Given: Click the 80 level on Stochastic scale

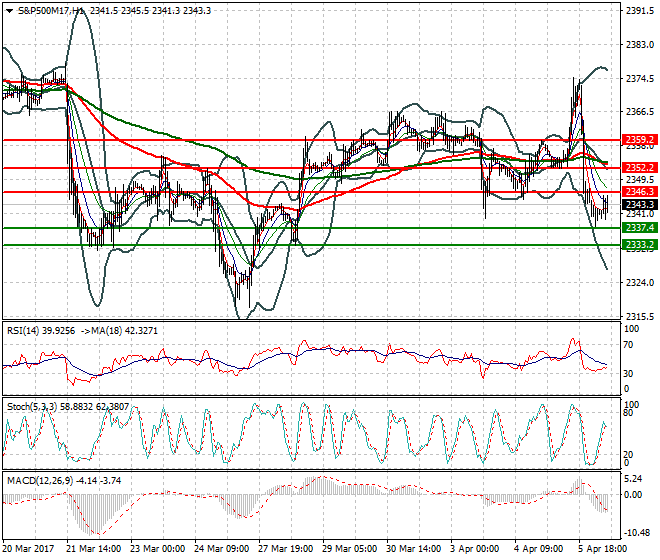Looking at the screenshot, I should click(629, 411).
